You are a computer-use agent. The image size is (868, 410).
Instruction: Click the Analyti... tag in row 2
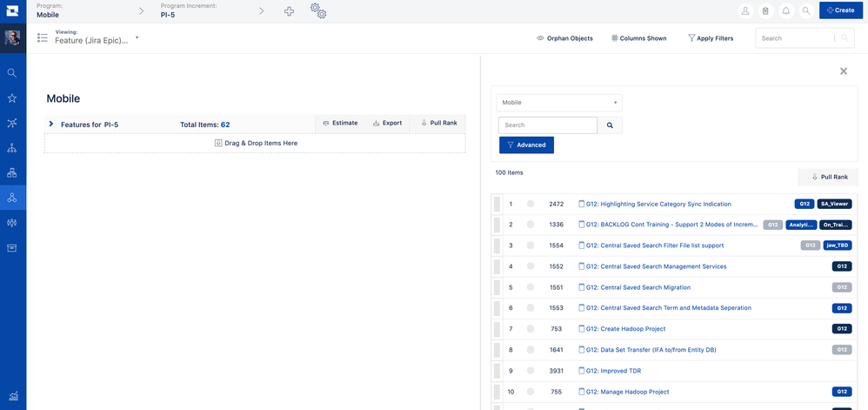(x=802, y=225)
